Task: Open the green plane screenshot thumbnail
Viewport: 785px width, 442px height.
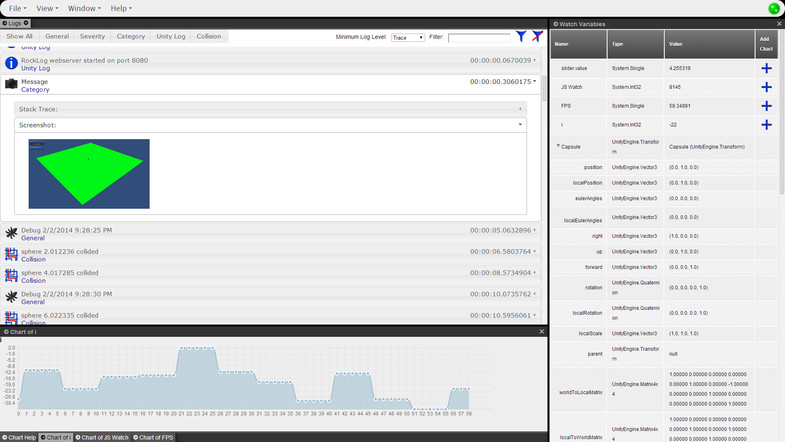Action: 89,174
